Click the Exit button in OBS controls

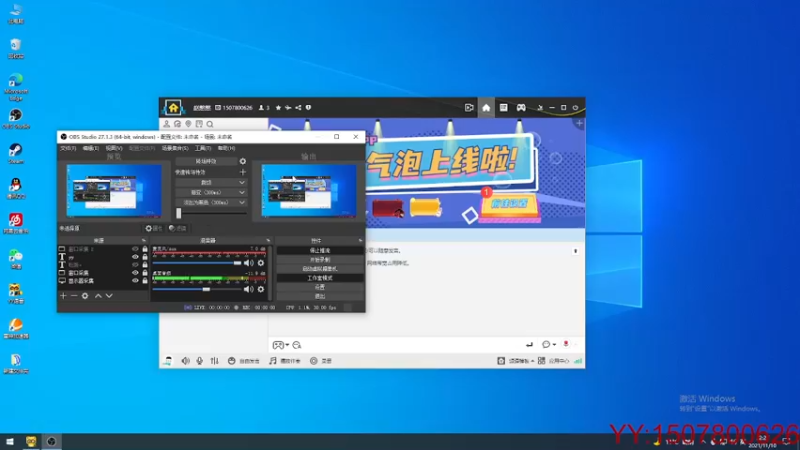point(320,296)
